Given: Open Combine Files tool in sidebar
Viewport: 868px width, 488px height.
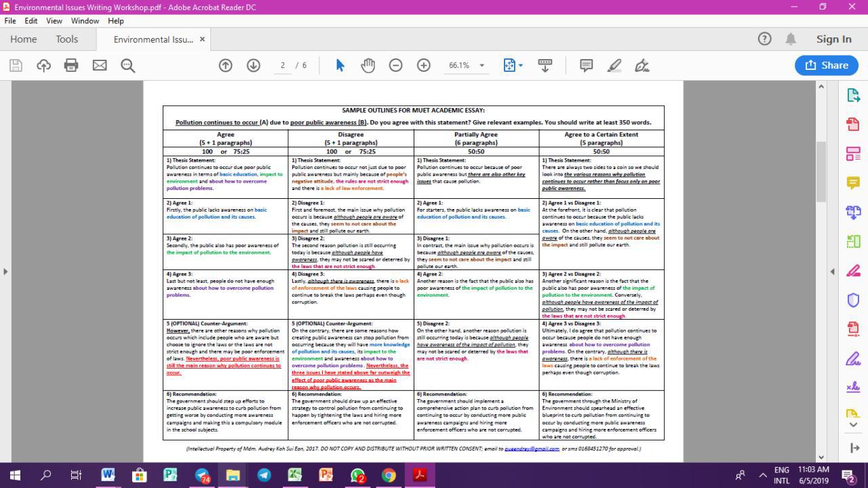Looking at the screenshot, I should point(853,212).
